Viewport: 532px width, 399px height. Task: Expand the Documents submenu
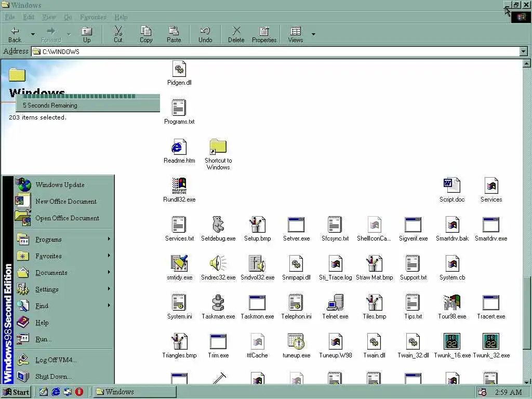click(x=64, y=272)
